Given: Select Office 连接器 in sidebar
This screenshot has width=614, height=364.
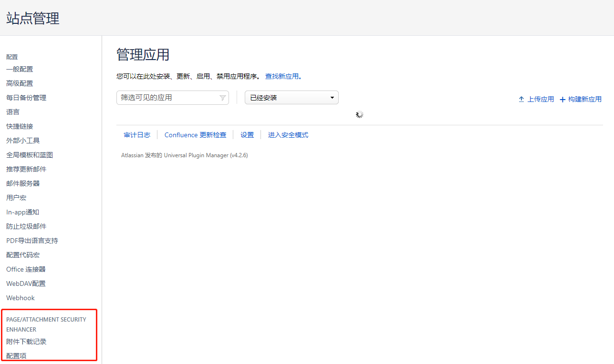Looking at the screenshot, I should tap(26, 269).
